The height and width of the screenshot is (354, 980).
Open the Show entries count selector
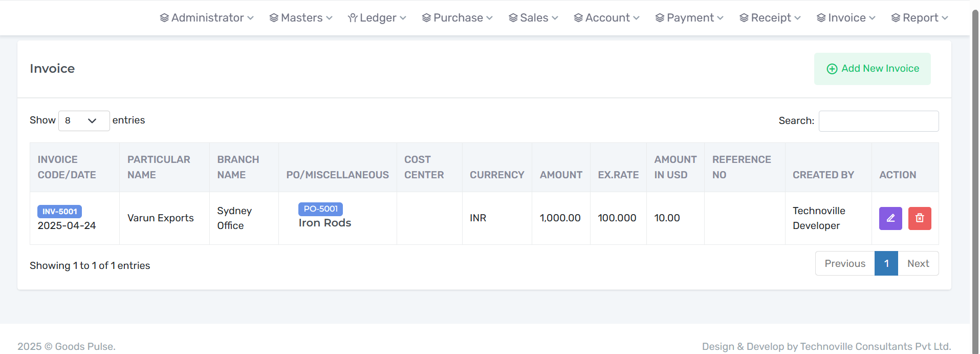(x=83, y=120)
